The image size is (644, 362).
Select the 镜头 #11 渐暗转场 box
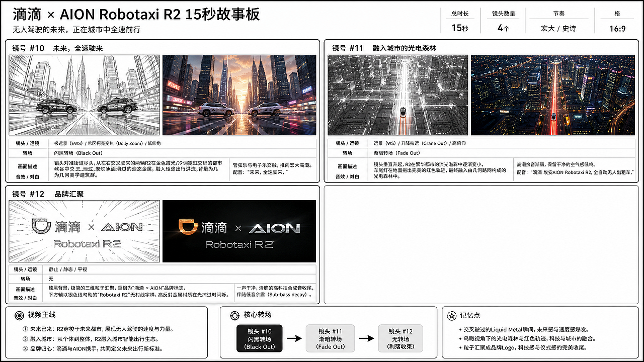(x=331, y=339)
